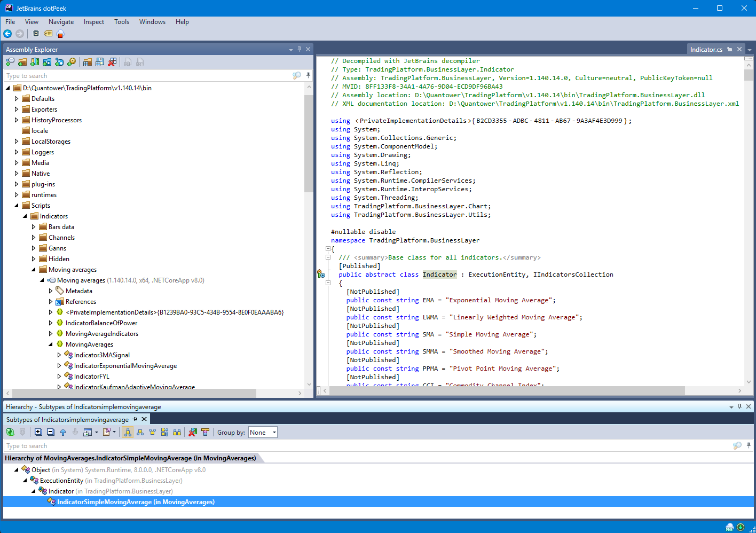Click the Open from NuGet icon

click(59, 62)
